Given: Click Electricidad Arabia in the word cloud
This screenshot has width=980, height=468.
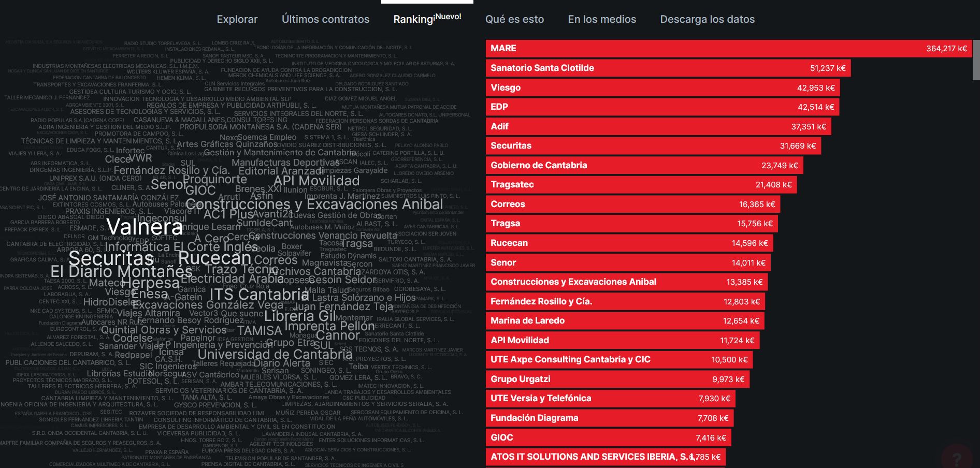Looking at the screenshot, I should click(232, 278).
